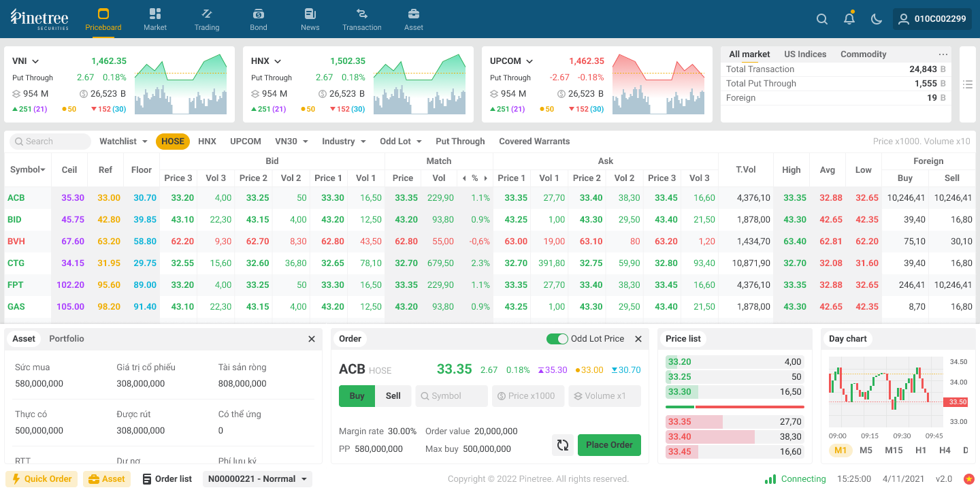Open the Transaction section
This screenshot has width=980, height=490.
pyautogui.click(x=362, y=19)
